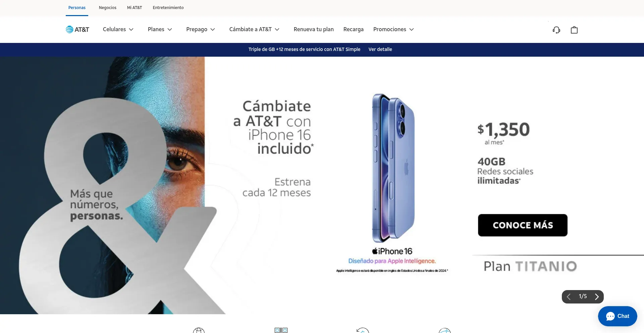Switch to the Mi AT&T tab
Screen dimensions: 644x333
[x=135, y=8]
